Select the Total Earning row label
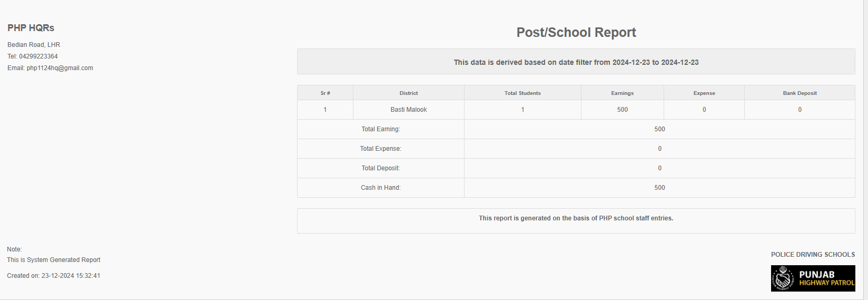 point(381,129)
